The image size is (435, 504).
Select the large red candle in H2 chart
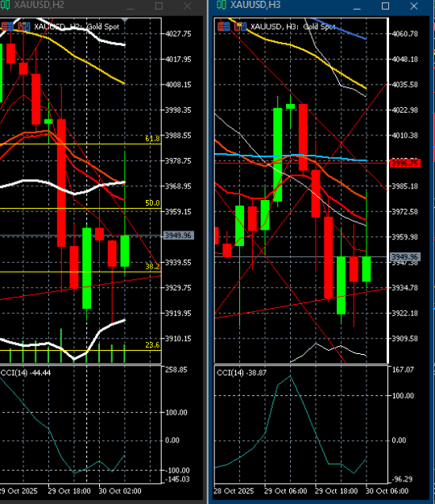click(x=61, y=182)
